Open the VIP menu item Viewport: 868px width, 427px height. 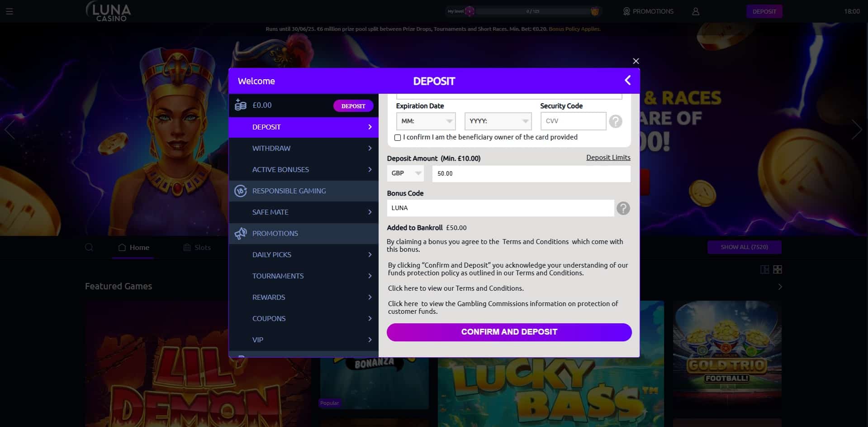tap(304, 340)
